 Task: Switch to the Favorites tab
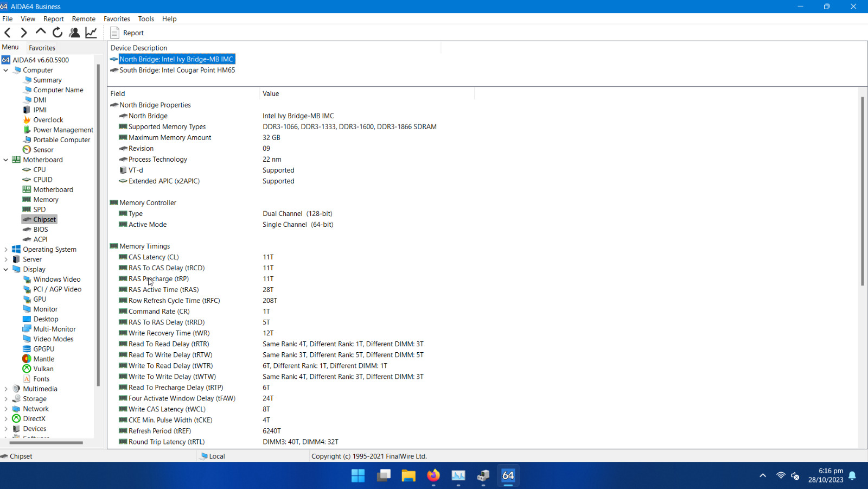coord(42,48)
